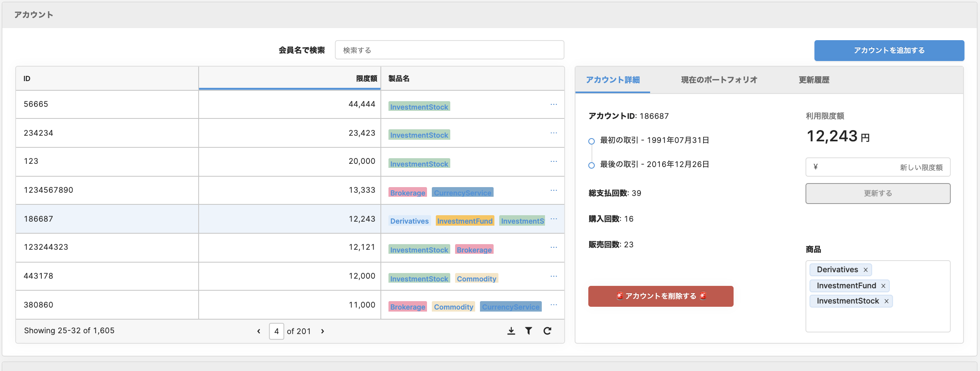980x371 pixels.
Task: Click the アカウントを追加する button
Action: [x=889, y=51]
